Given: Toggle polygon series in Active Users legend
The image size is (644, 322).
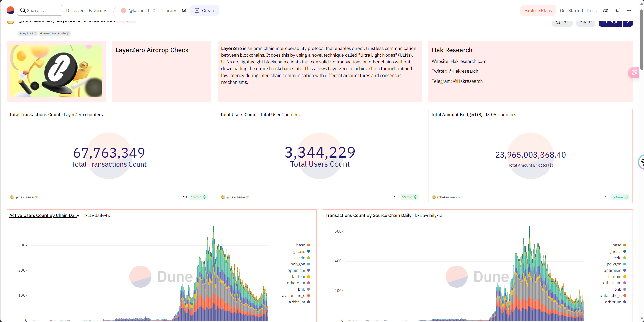Looking at the screenshot, I should (300, 264).
